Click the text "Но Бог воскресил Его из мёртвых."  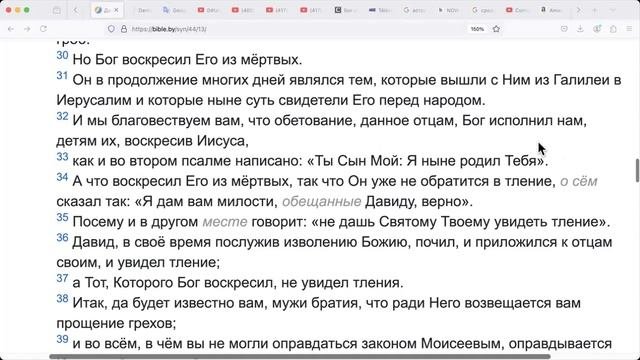(187, 60)
